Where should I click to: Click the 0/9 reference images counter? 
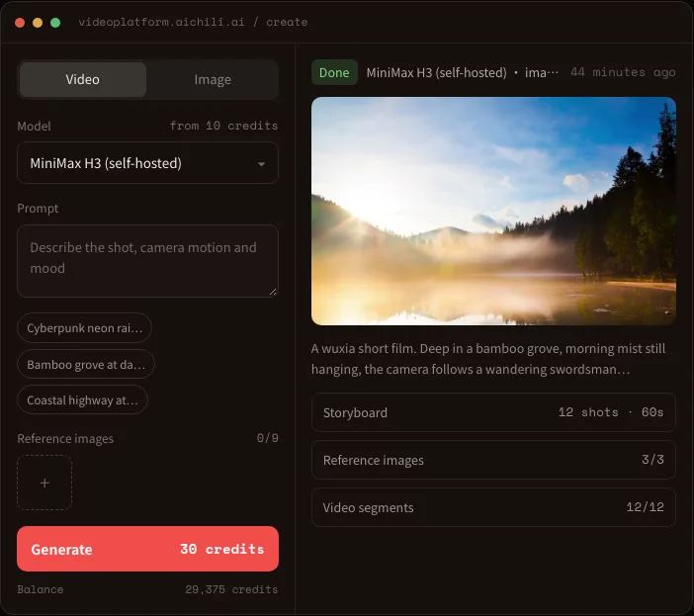267,438
